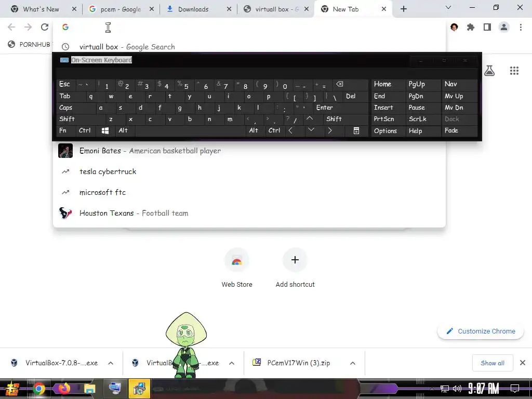Switch to Downloads tab
This screenshot has width=532, height=399.
tap(193, 9)
